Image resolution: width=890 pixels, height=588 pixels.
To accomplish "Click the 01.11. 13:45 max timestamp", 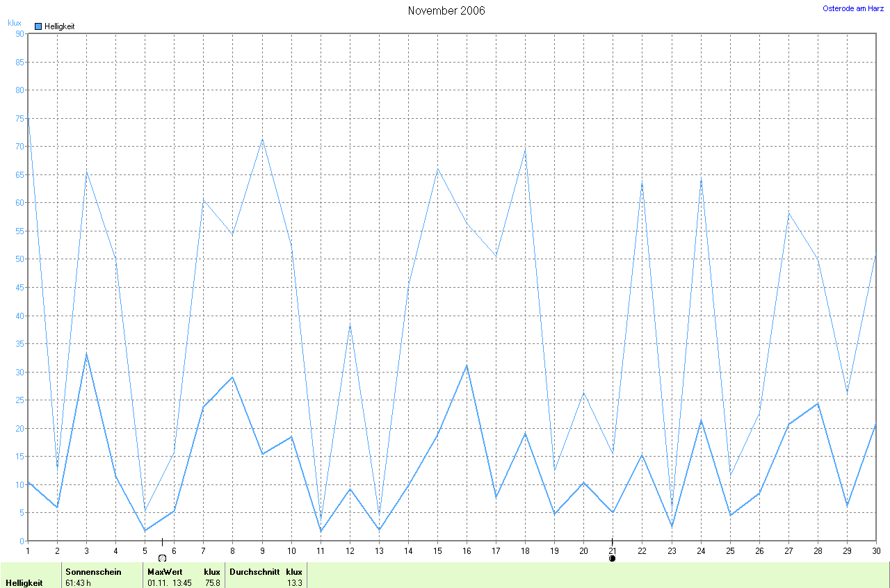I will [169, 583].
